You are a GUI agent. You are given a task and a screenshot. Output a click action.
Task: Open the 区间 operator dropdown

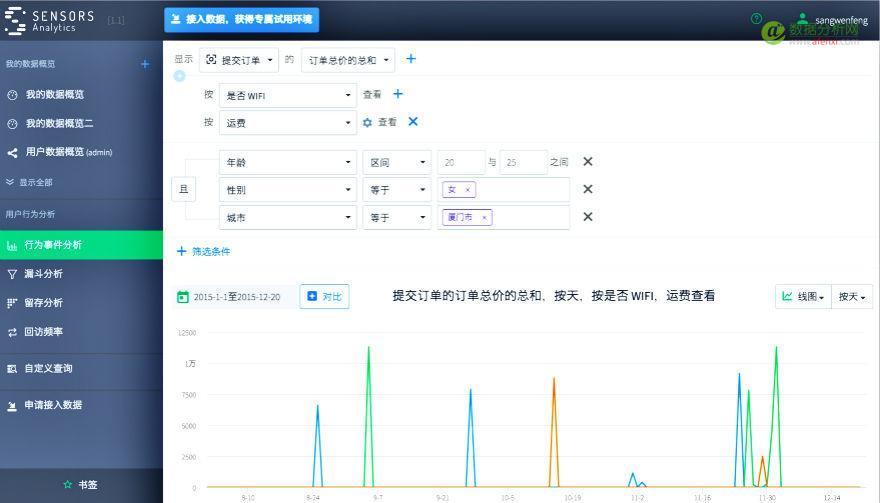coord(397,162)
